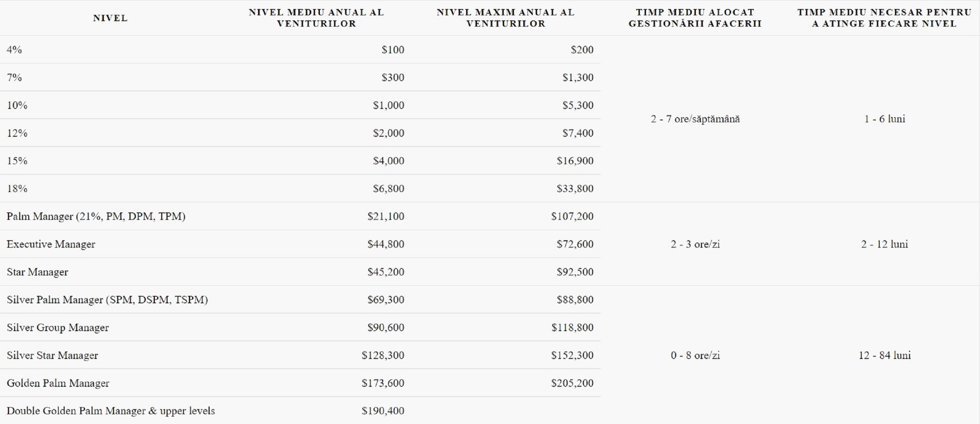
Task: Click the 18% level row label
Action: pyautogui.click(x=17, y=188)
